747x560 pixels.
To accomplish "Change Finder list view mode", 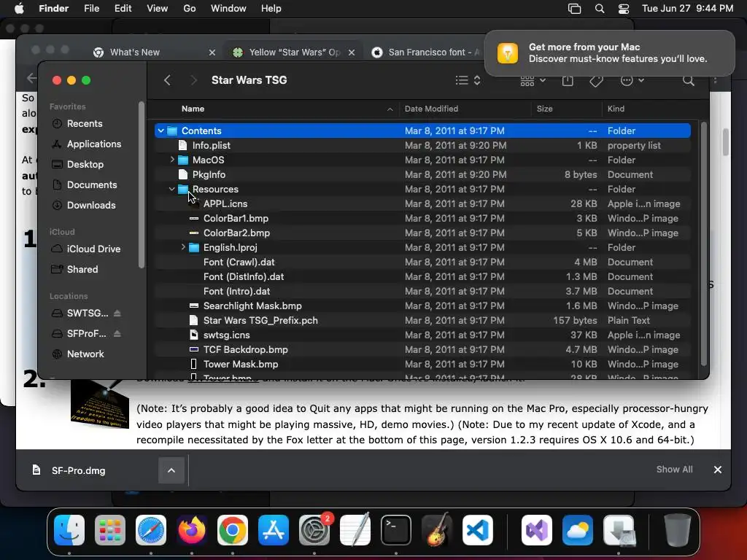I will coord(468,80).
